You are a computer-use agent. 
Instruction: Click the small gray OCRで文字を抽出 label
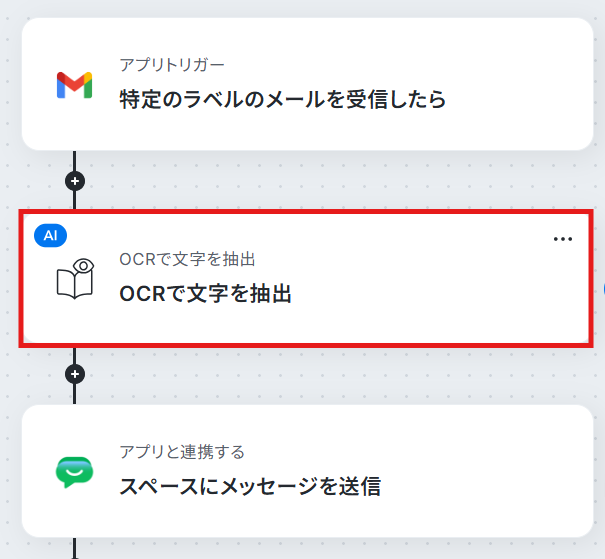[x=187, y=259]
